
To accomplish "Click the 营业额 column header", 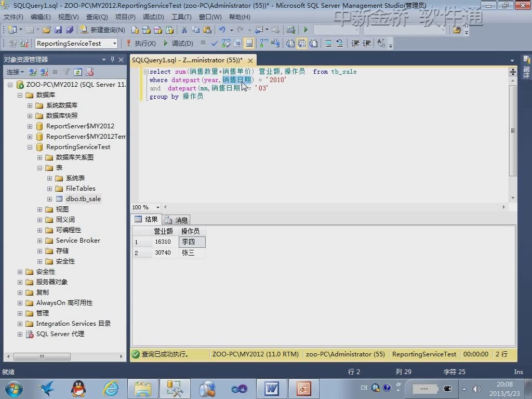I will point(164,231).
